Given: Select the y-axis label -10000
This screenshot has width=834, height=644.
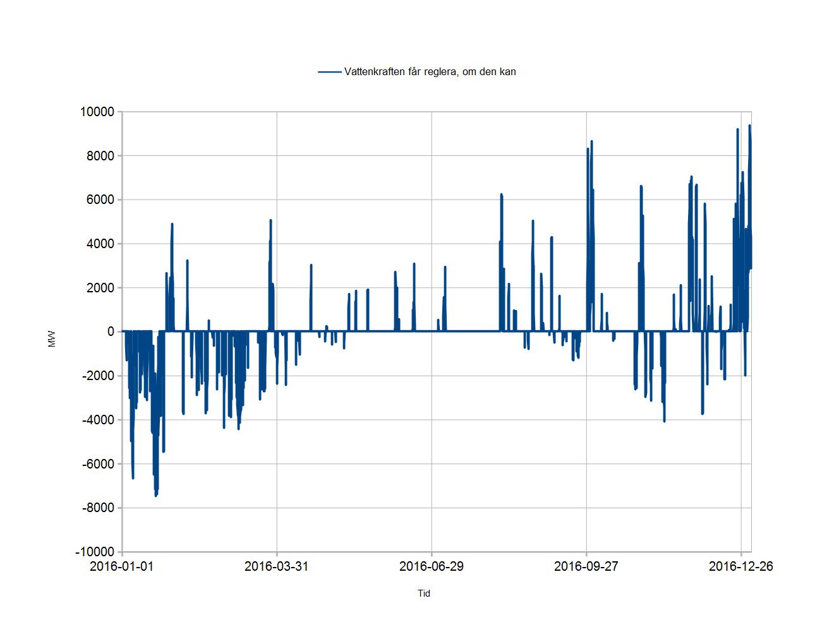Looking at the screenshot, I should click(x=95, y=552).
